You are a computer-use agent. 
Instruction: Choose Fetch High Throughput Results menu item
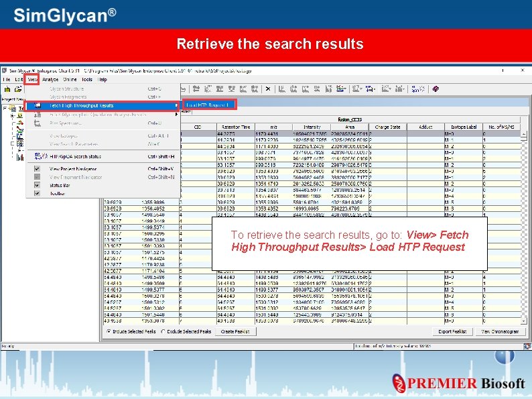click(x=102, y=105)
